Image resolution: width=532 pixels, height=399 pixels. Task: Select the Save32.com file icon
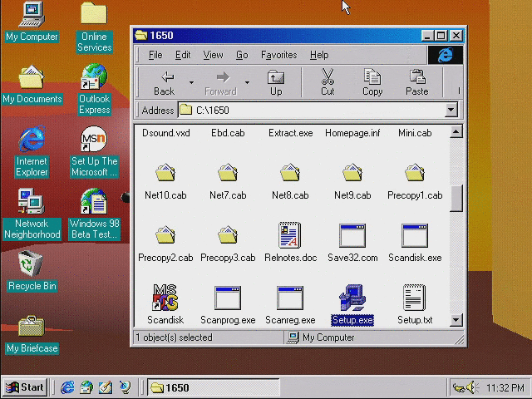pyautogui.click(x=352, y=235)
